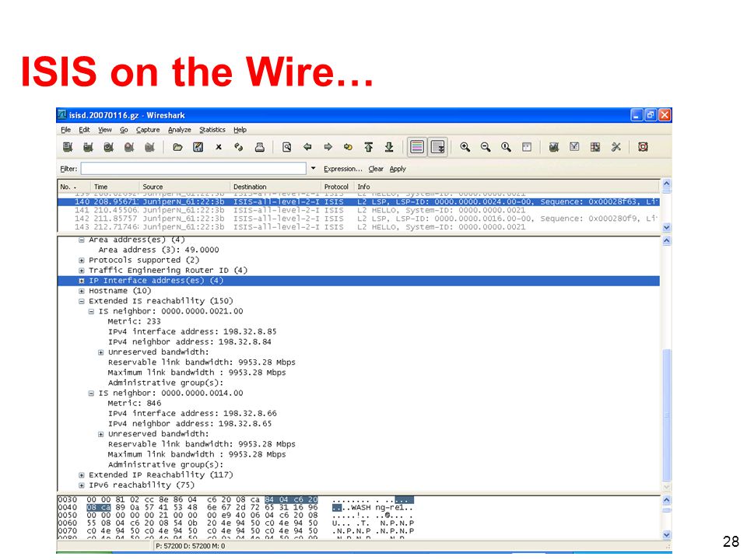
Task: Click the List capture interfaces toolbar icon
Action: coord(68,147)
